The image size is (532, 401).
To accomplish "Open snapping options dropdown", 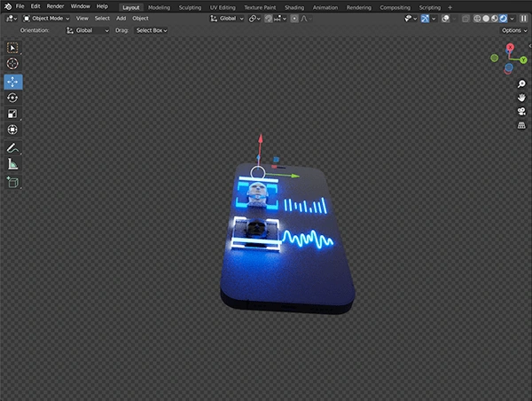I will pos(280,19).
